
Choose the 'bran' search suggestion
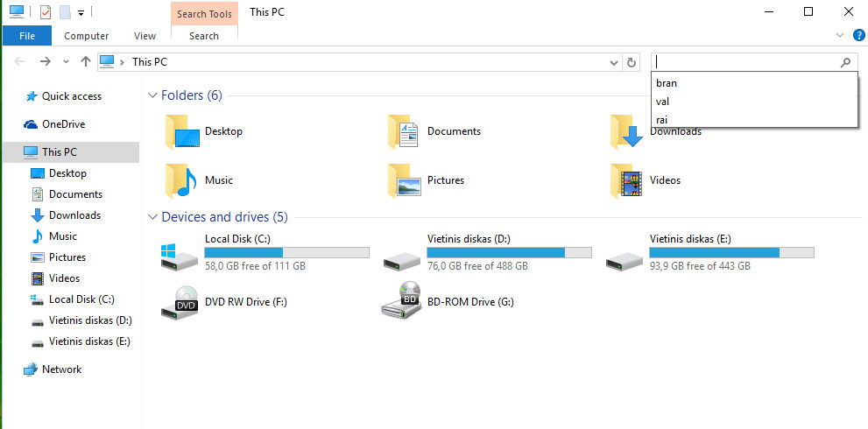pyautogui.click(x=754, y=83)
